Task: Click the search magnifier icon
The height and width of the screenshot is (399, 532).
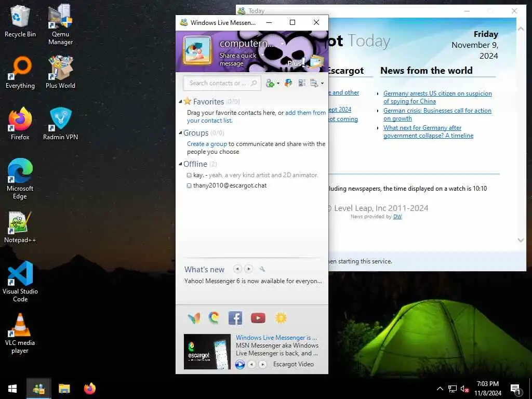Action: [x=254, y=83]
